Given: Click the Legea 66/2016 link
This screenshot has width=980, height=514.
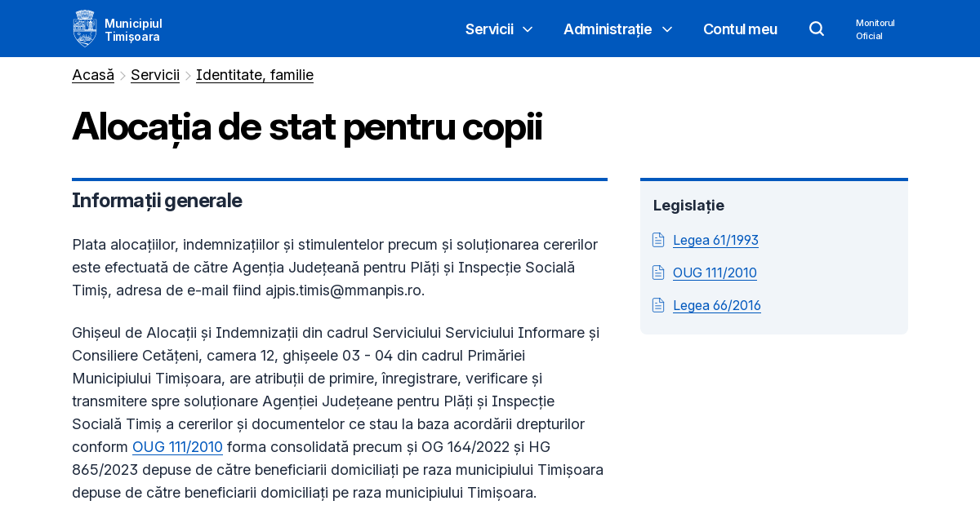Looking at the screenshot, I should point(716,305).
